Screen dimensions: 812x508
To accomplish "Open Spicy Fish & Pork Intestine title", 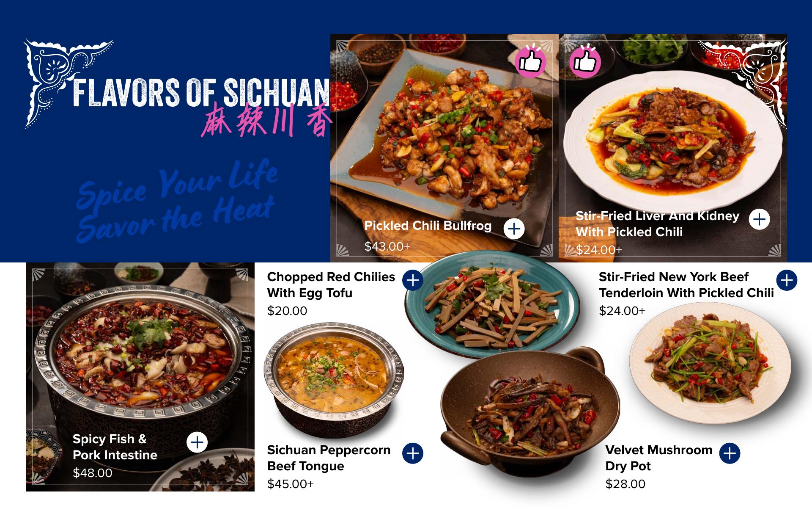I will (x=115, y=447).
